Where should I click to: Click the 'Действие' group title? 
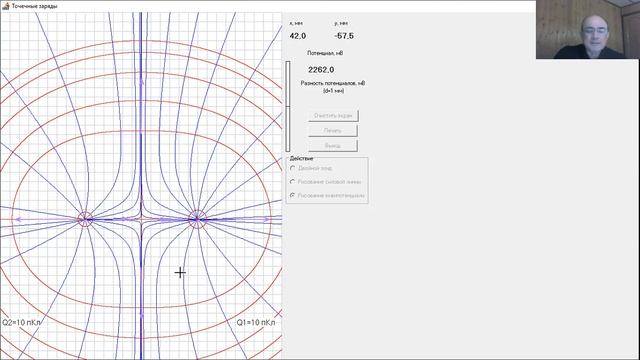click(x=301, y=158)
